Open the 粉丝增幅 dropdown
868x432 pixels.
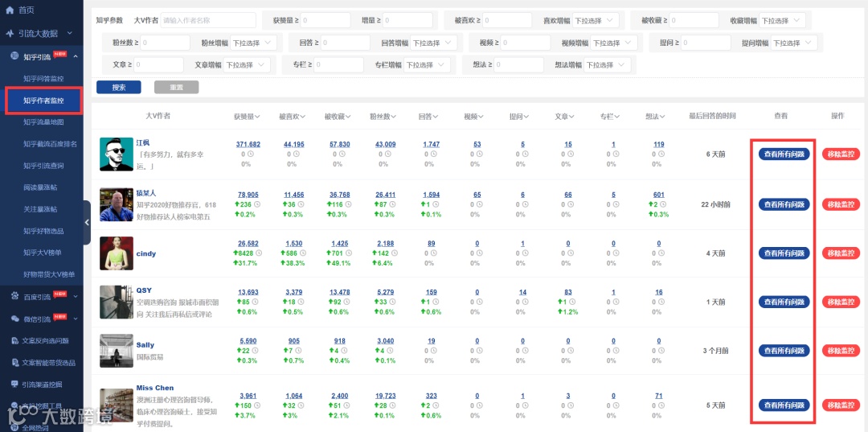pyautogui.click(x=253, y=43)
